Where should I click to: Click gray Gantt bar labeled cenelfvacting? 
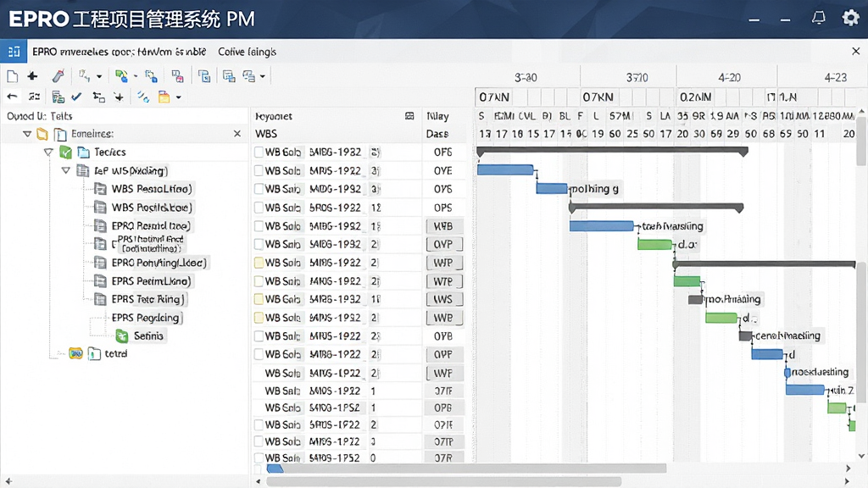[745, 335]
